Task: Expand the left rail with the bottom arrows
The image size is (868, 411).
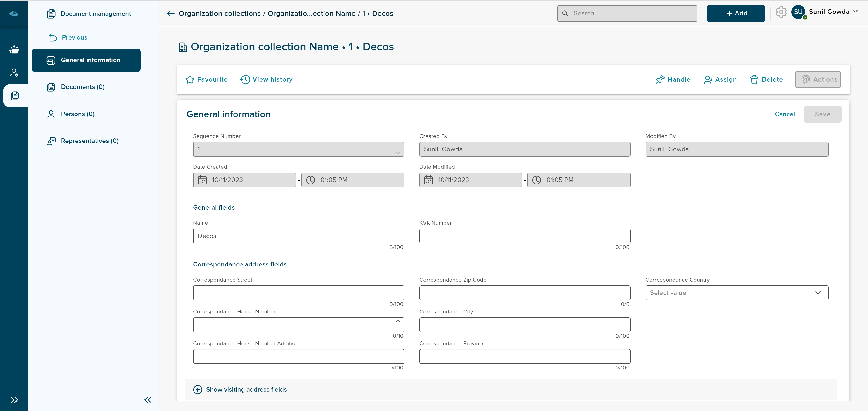Action: 14,400
